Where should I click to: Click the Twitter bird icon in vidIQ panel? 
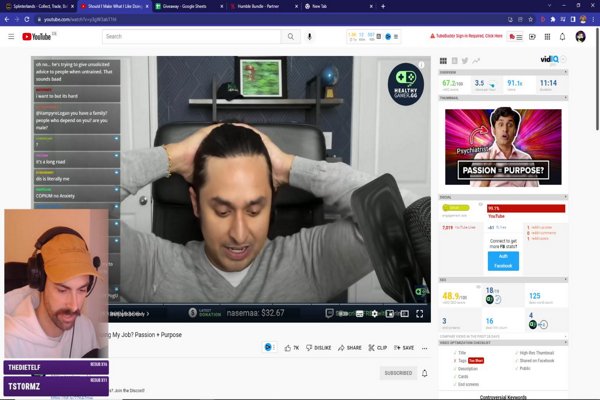coord(465,60)
